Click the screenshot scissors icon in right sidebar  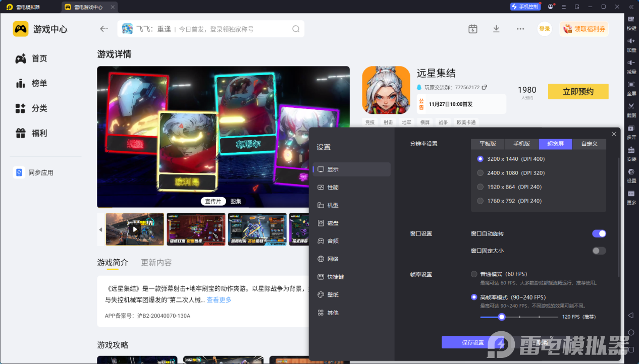point(631,106)
